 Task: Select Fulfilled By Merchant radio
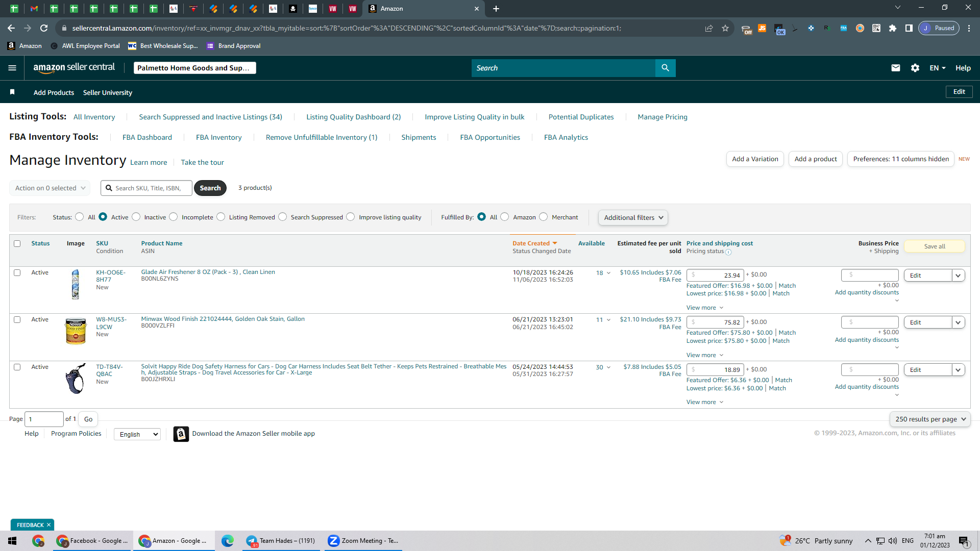pyautogui.click(x=543, y=217)
